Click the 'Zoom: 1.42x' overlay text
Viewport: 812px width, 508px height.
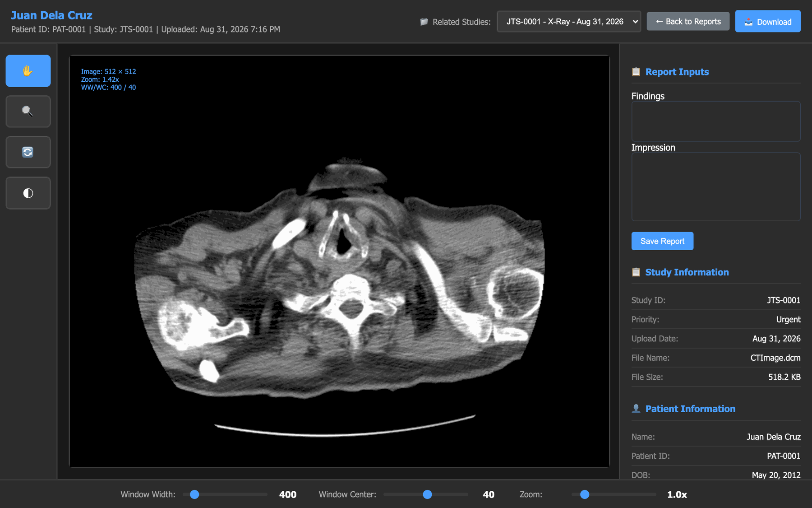[100, 79]
